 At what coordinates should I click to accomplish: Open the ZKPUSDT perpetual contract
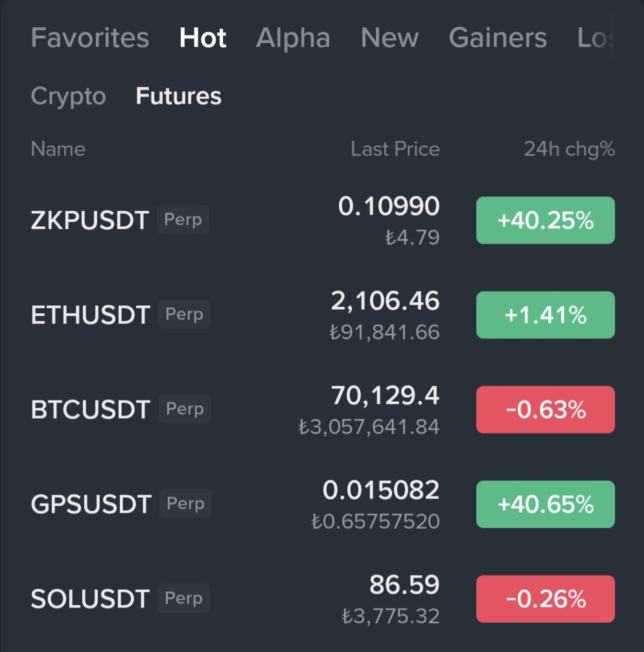[x=90, y=220]
